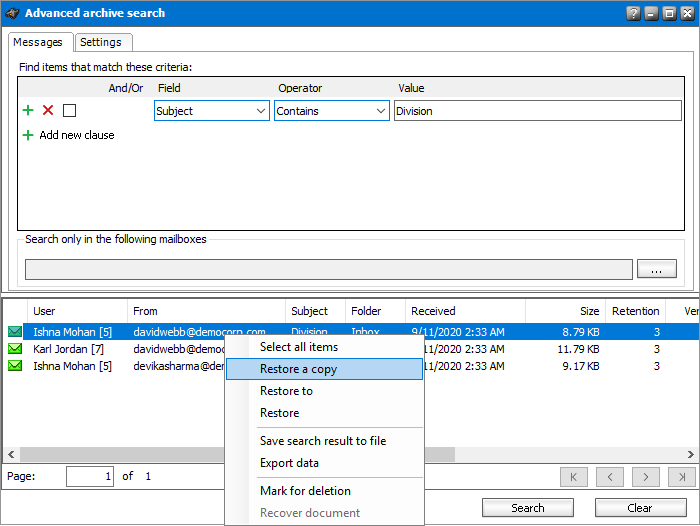This screenshot has height=526, width=700.
Task: Switch to the Settings tab
Action: pyautogui.click(x=101, y=42)
